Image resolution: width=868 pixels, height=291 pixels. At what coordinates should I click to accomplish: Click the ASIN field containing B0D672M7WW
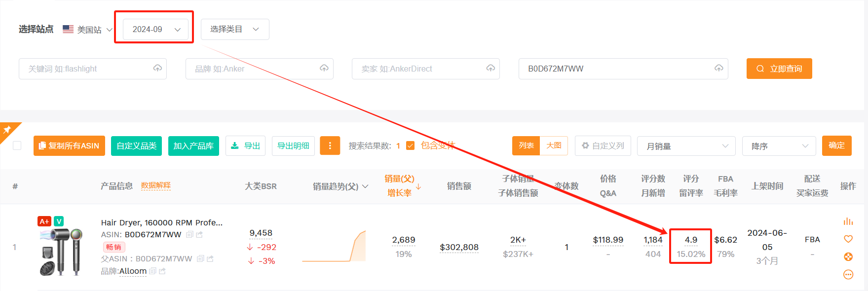tap(623, 69)
